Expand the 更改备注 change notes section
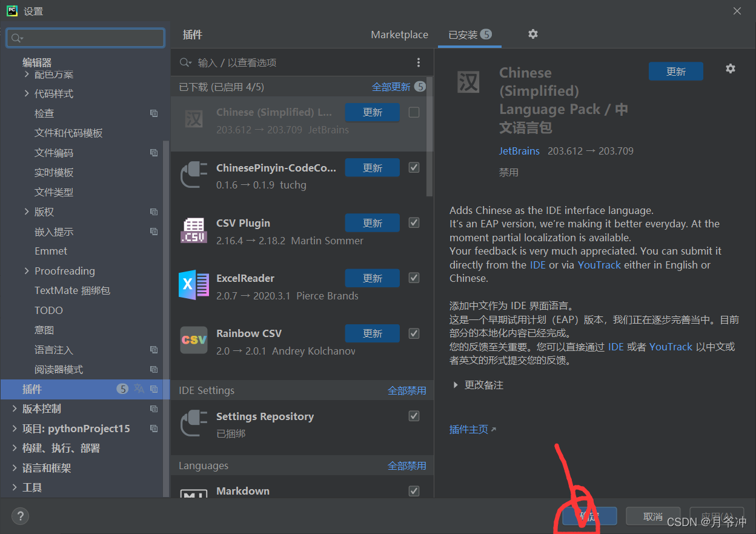756x534 pixels. point(456,385)
